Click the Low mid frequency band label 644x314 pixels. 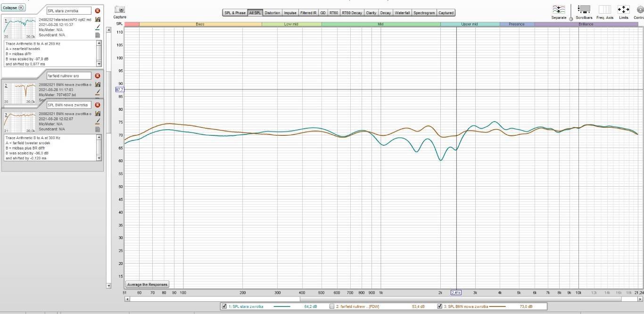pyautogui.click(x=291, y=24)
